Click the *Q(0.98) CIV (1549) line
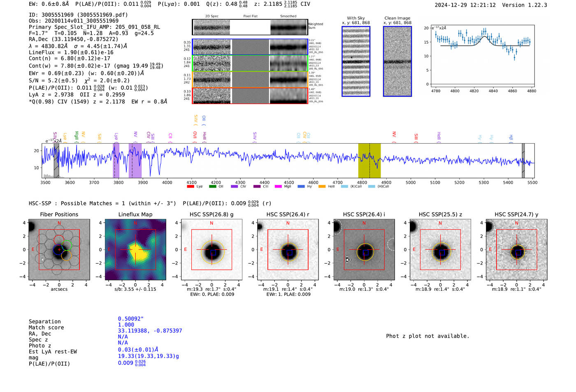Viewport: 576px width, 392px height. (x=98, y=102)
